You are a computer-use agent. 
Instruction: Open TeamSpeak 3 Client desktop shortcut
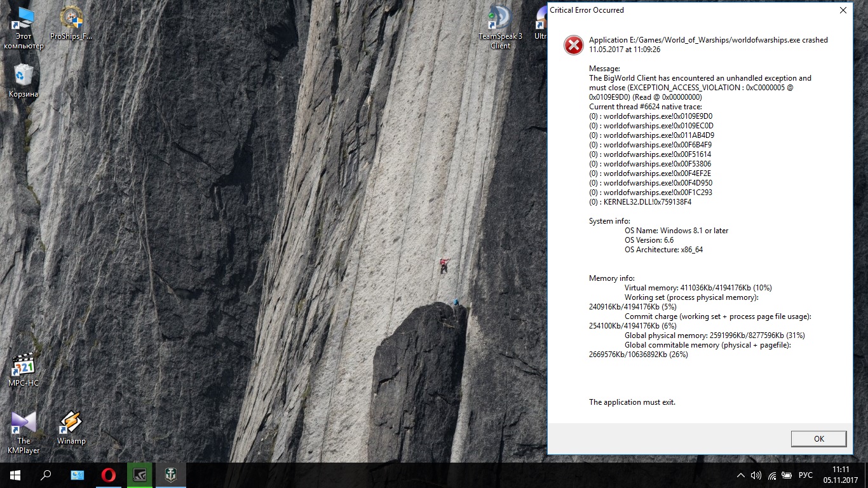[500, 28]
